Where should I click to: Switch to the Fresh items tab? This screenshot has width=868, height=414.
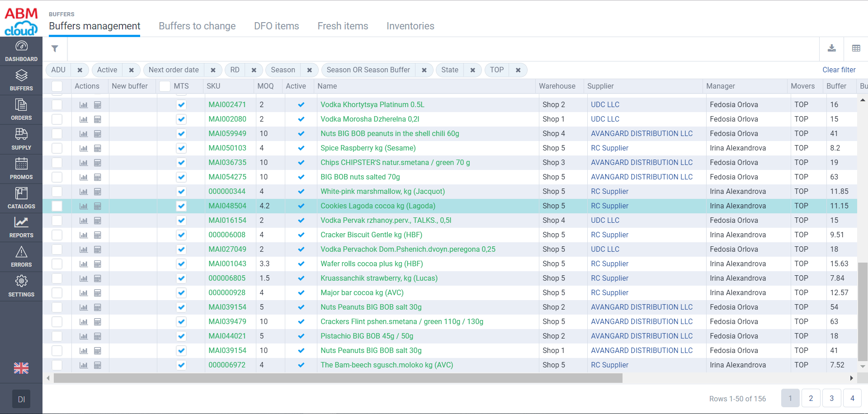click(x=343, y=26)
